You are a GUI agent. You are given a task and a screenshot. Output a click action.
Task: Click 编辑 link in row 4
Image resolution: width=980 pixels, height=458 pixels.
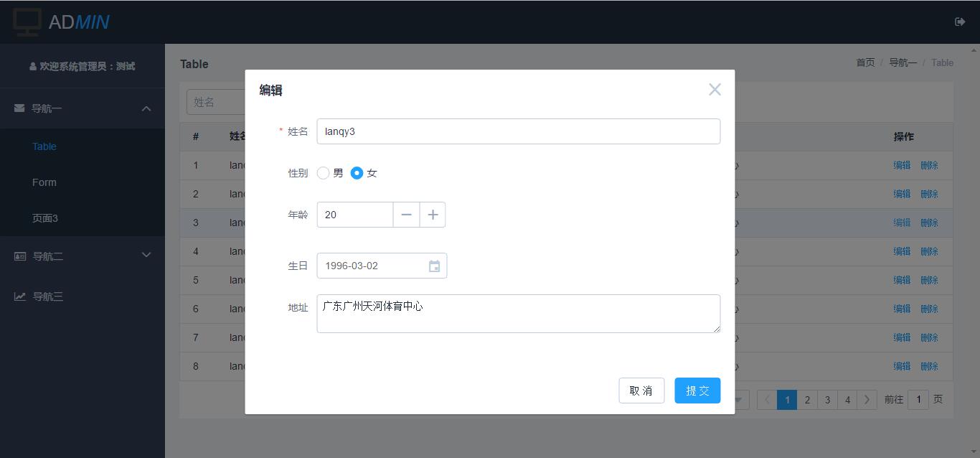[902, 251]
